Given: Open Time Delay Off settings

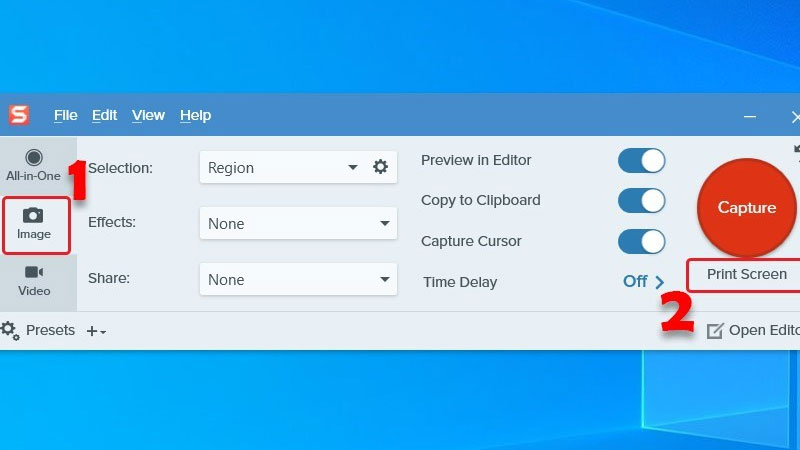Looking at the screenshot, I should (x=643, y=281).
